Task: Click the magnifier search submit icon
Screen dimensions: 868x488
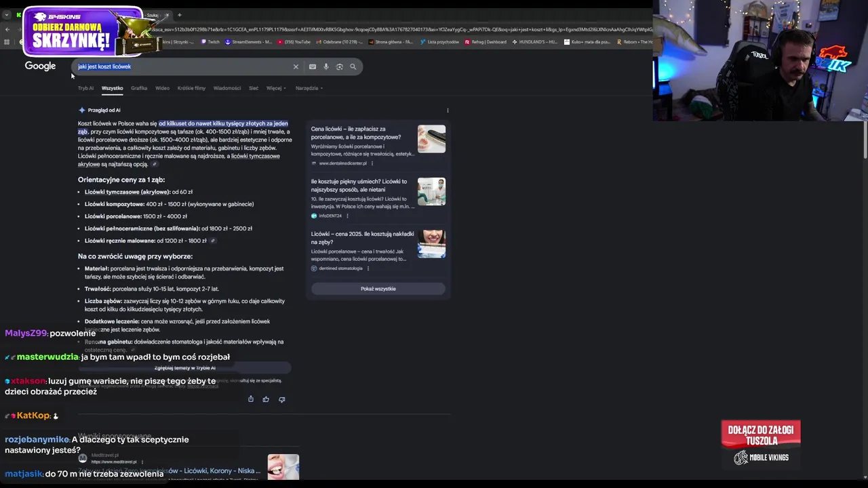Action: pyautogui.click(x=353, y=66)
